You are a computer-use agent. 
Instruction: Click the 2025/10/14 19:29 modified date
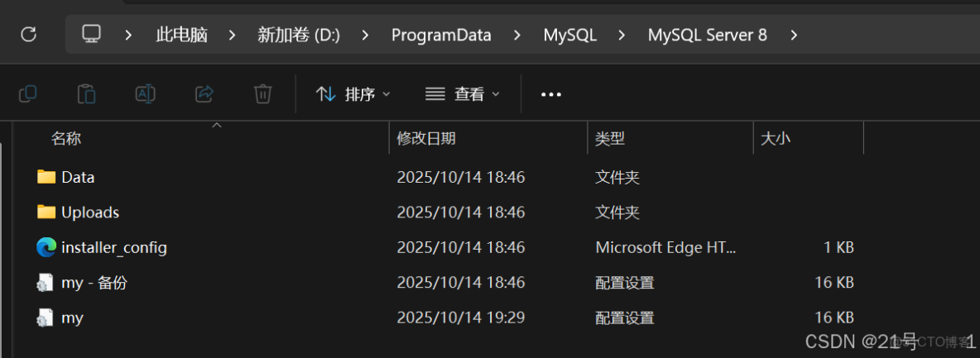tap(461, 318)
